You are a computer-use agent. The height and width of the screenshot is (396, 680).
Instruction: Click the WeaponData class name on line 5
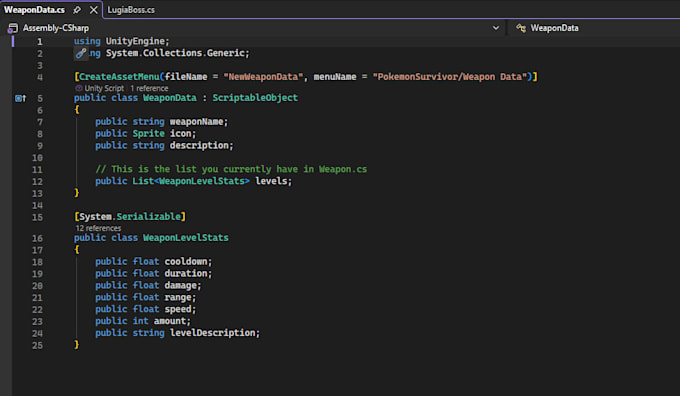(x=170, y=98)
